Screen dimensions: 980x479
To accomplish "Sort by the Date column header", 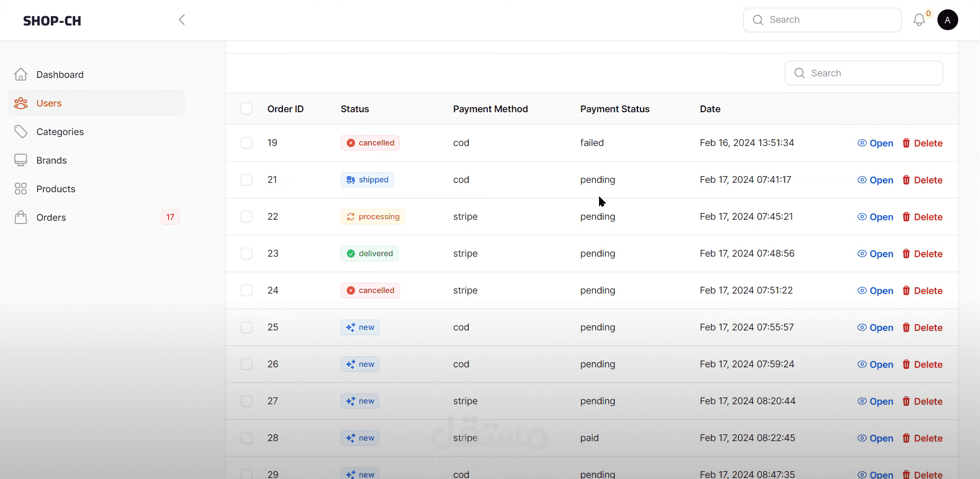I will point(710,109).
